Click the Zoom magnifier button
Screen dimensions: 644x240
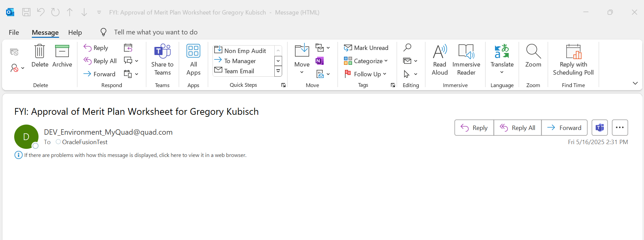(x=533, y=56)
